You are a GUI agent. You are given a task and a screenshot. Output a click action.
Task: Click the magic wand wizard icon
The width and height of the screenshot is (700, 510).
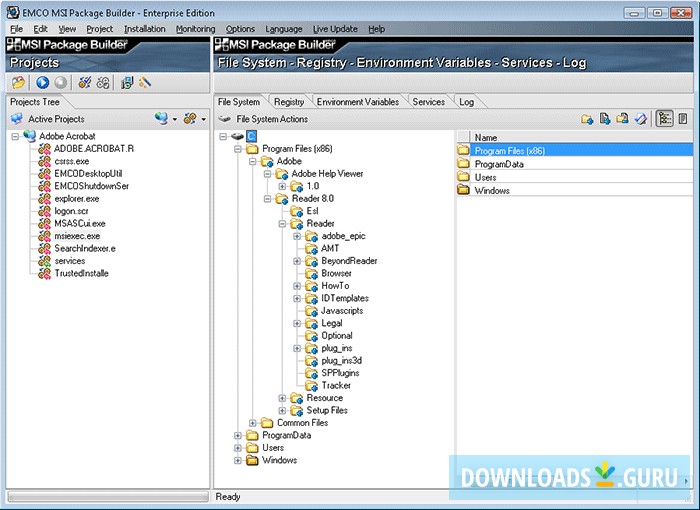coord(145,83)
